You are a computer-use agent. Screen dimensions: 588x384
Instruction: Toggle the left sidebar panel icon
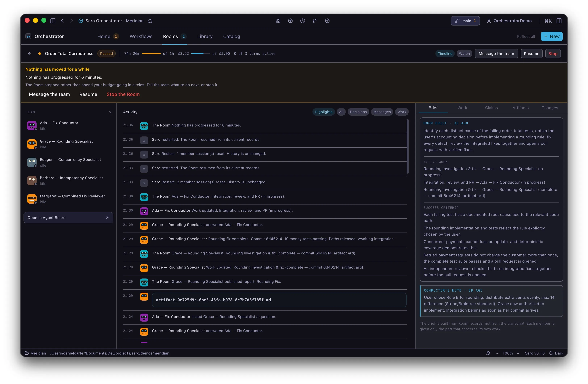coord(53,21)
